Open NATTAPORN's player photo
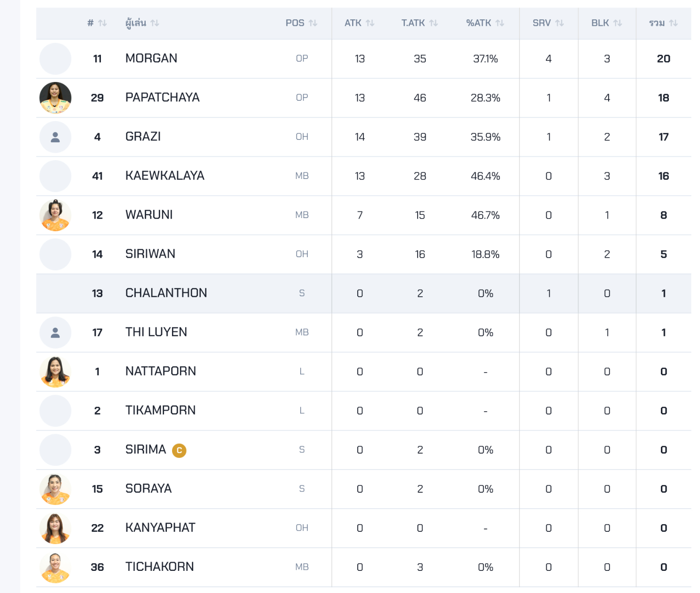Screen dimensions: 700x593 [x=55, y=372]
